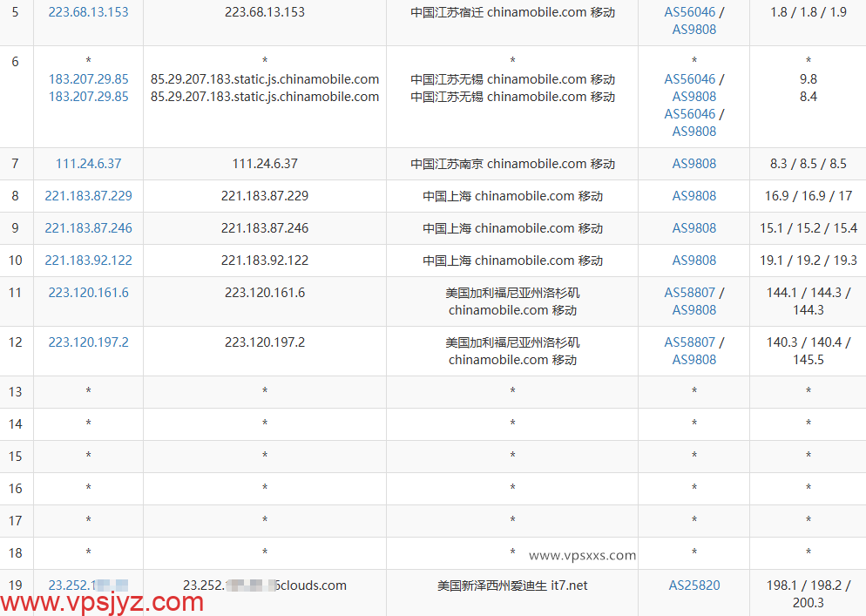Open the AS9808 link in hop 5

pyautogui.click(x=694, y=30)
